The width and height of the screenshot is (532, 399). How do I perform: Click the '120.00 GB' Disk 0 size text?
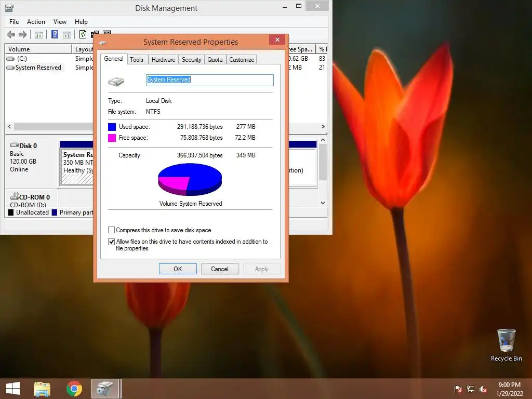(23, 162)
